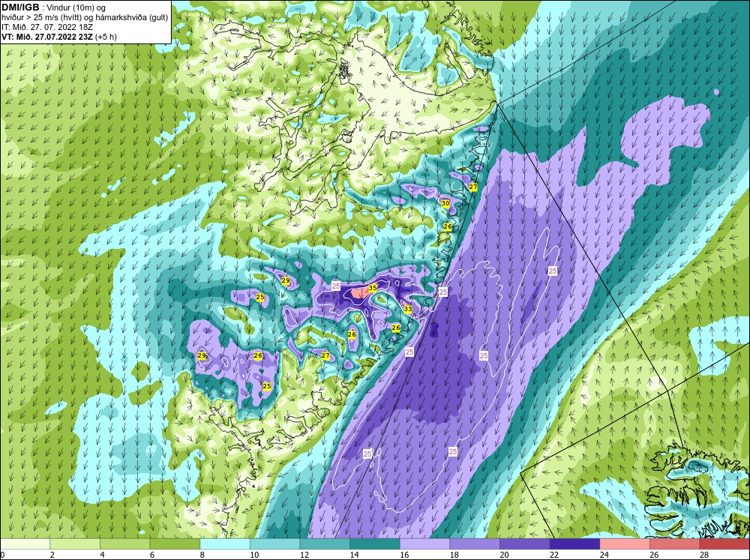The image size is (750, 560).
Task: Click the 'hviður > 25 m/s (hvítt)' description line
Action: 85,17
